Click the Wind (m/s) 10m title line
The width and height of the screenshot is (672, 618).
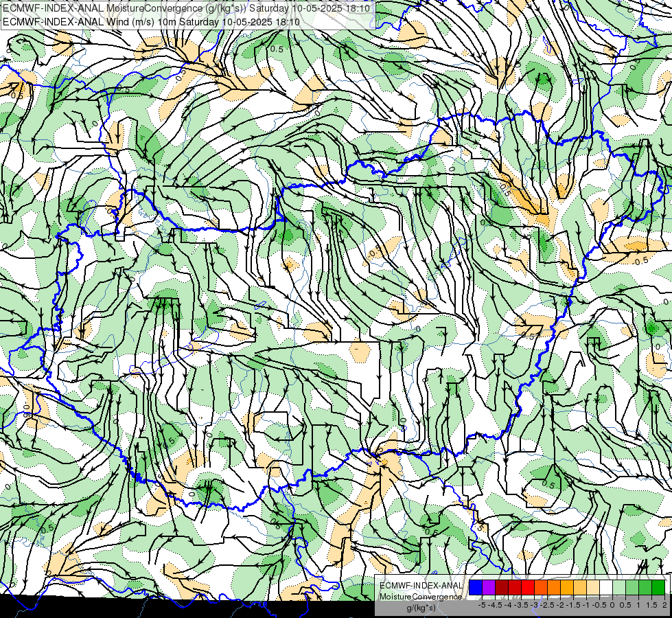click(x=151, y=21)
